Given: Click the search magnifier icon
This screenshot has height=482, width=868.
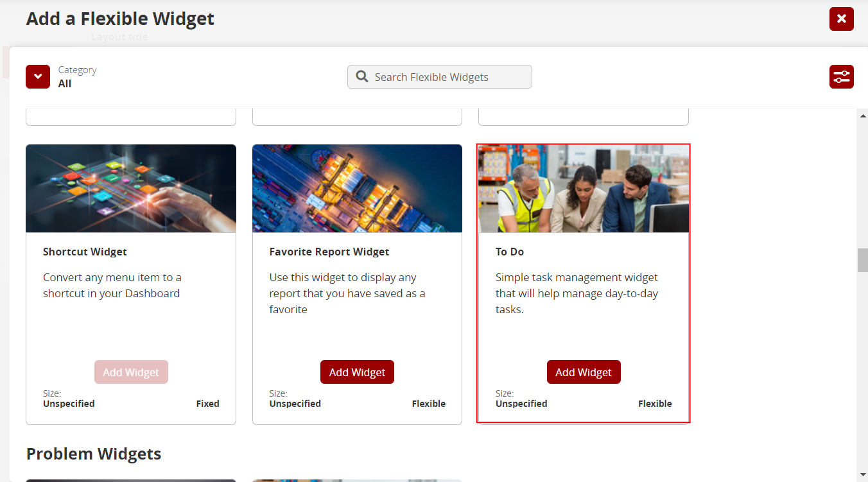Looking at the screenshot, I should (x=362, y=77).
